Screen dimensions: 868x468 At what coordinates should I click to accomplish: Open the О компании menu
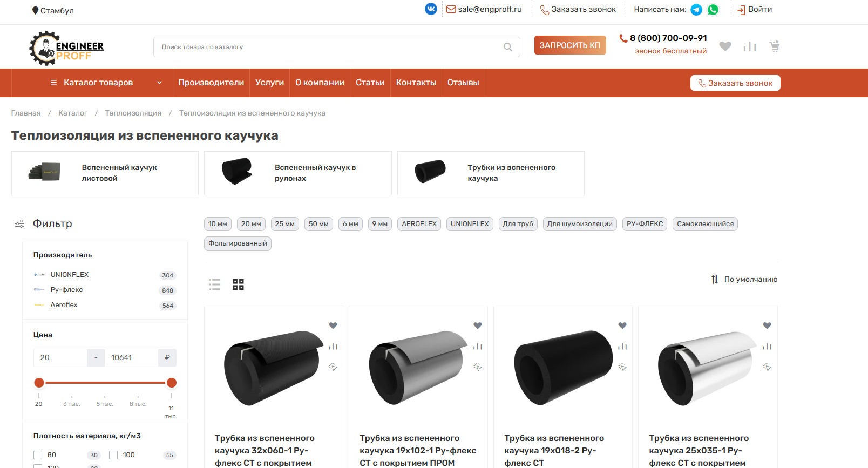(x=320, y=83)
